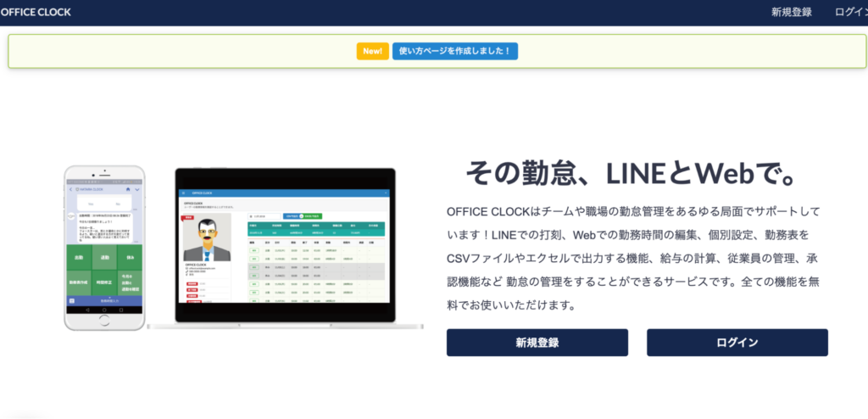The image size is (868, 419).
Task: Click the user avatar illustration on laptop screen
Action: coord(206,240)
